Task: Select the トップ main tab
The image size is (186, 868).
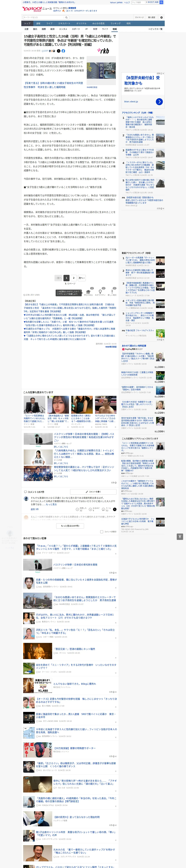Action: click(27, 24)
